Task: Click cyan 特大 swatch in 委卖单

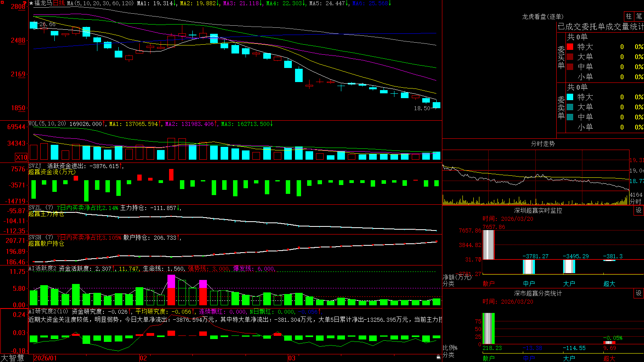Action: (570, 97)
